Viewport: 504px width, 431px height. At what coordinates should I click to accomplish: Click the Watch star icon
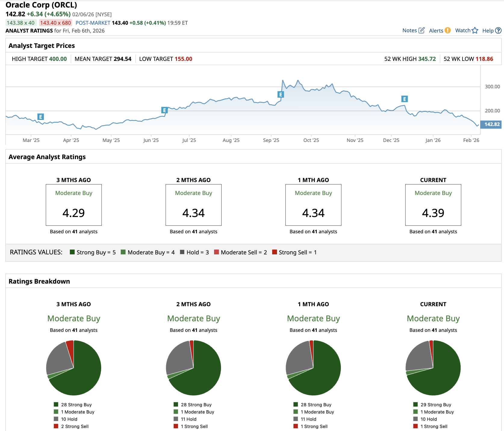click(x=475, y=30)
